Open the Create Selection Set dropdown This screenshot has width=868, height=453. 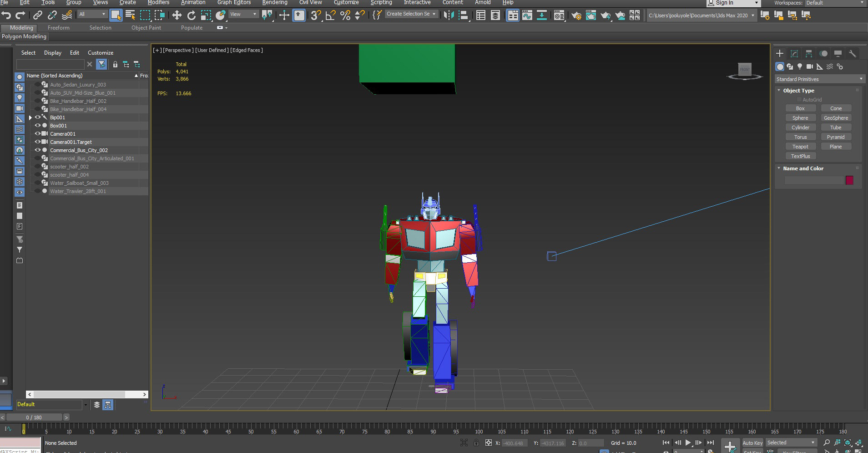point(411,14)
